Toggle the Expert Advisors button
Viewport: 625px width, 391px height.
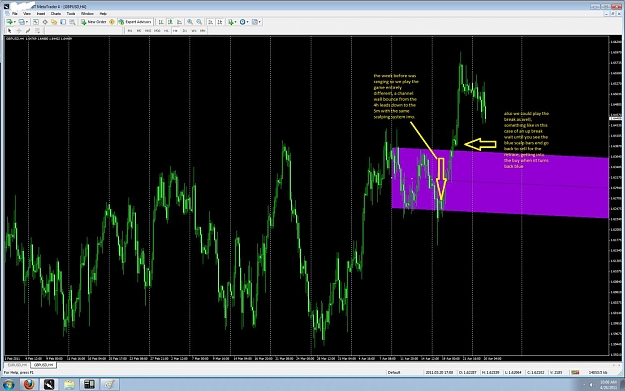click(135, 22)
